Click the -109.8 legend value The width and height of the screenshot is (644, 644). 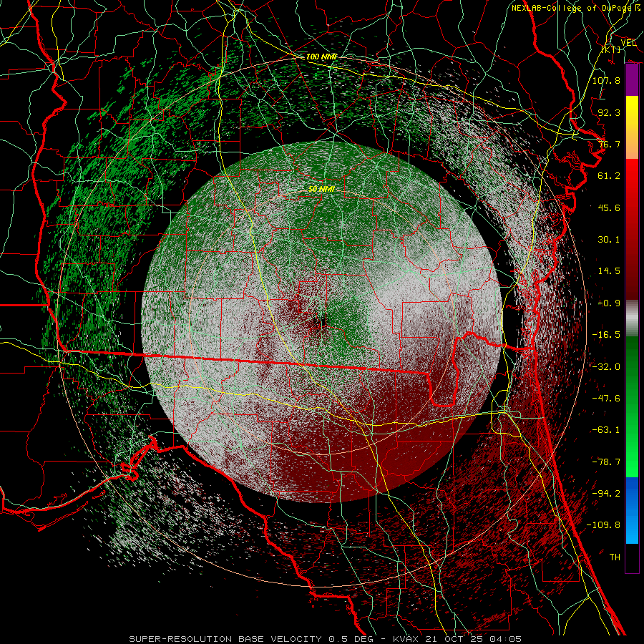(603, 525)
